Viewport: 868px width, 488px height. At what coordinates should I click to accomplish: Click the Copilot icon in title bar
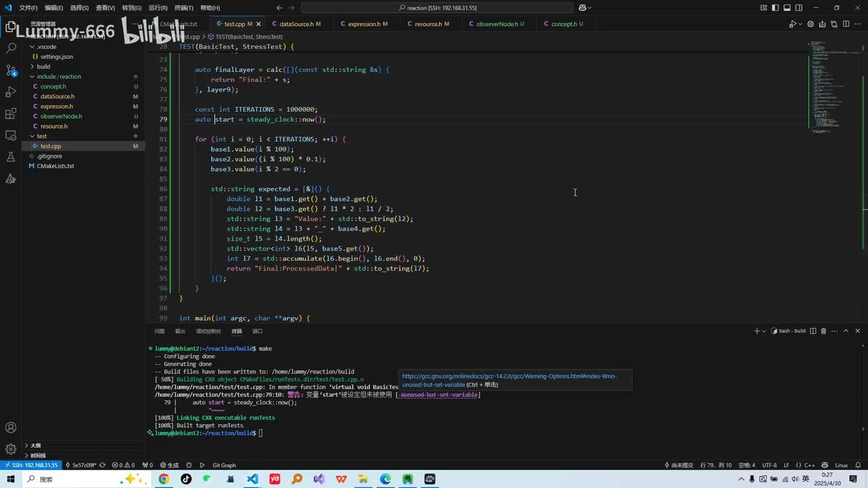point(582,7)
